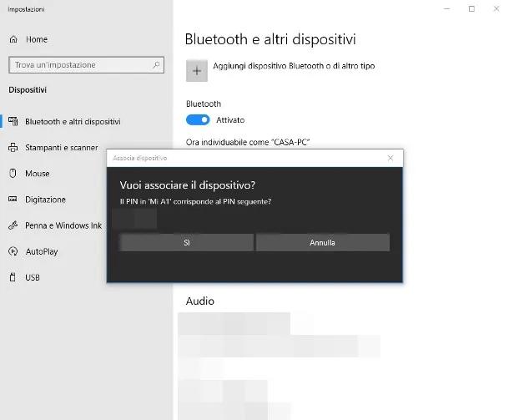Select Bluetooth e altri dispositivi menu entry
The width and height of the screenshot is (509, 420).
[73, 121]
